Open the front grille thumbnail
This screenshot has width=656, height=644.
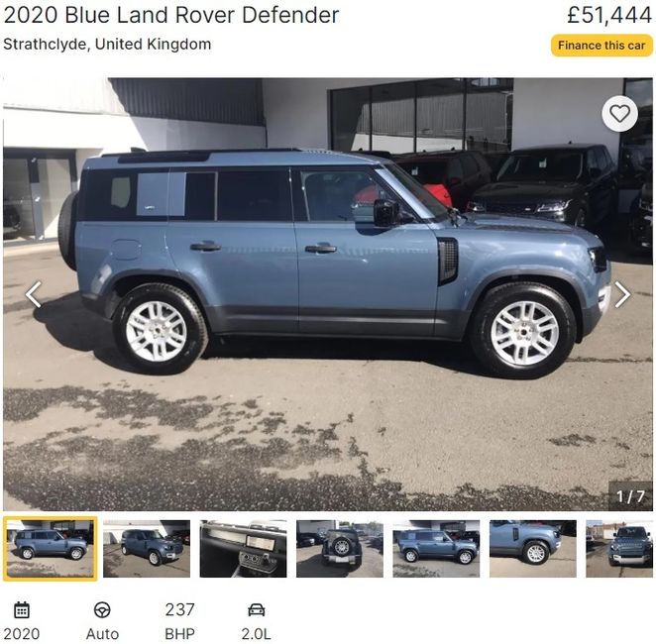[x=619, y=549]
